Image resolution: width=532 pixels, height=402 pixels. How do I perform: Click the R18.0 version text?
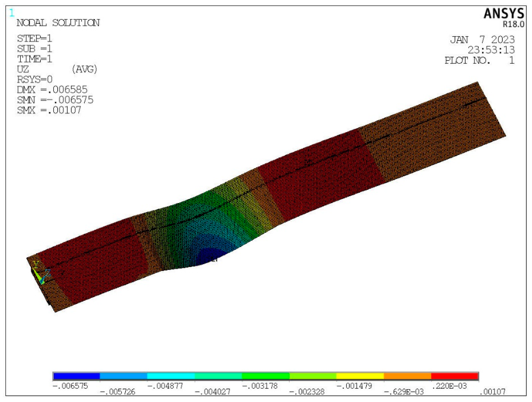513,24
